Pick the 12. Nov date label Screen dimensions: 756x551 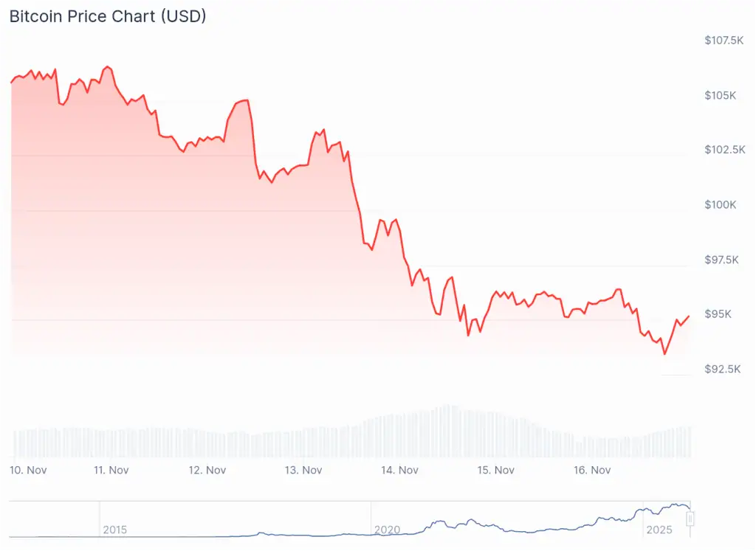[x=207, y=470]
